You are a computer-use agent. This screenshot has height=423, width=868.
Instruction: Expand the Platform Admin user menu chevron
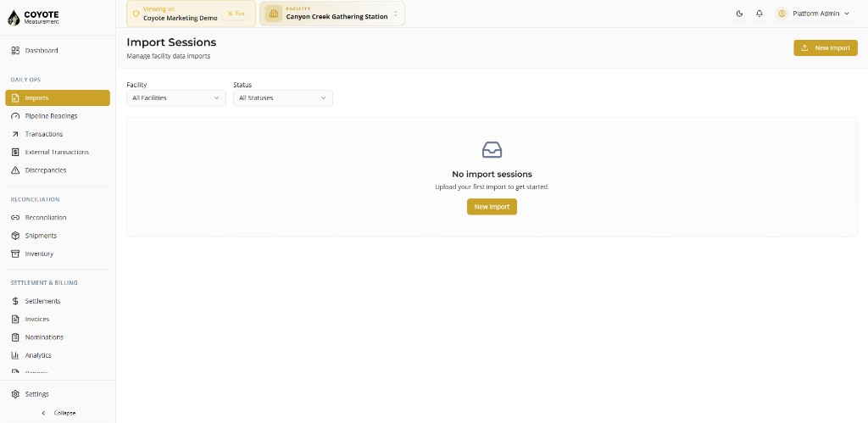pyautogui.click(x=847, y=14)
